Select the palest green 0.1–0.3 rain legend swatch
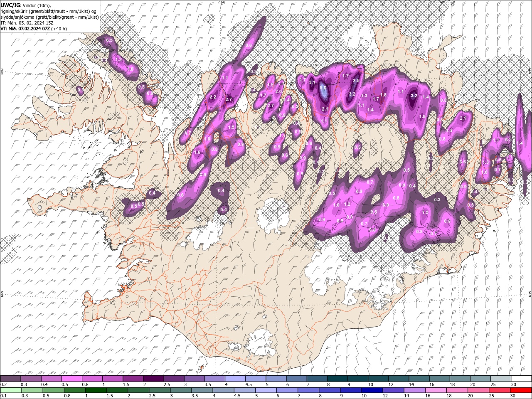The width and height of the screenshot is (532, 399). 10,390
